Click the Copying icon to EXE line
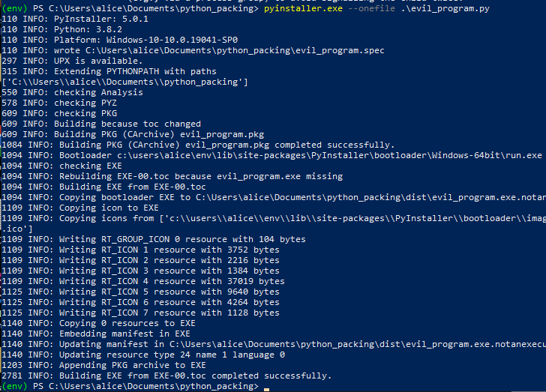The image size is (546, 392). pyautogui.click(x=80, y=208)
